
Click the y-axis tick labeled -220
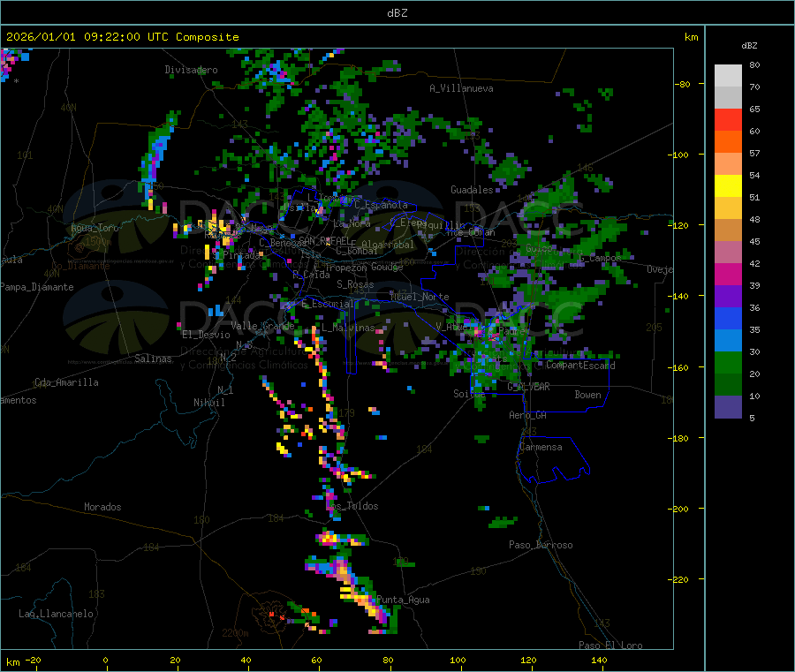point(680,580)
